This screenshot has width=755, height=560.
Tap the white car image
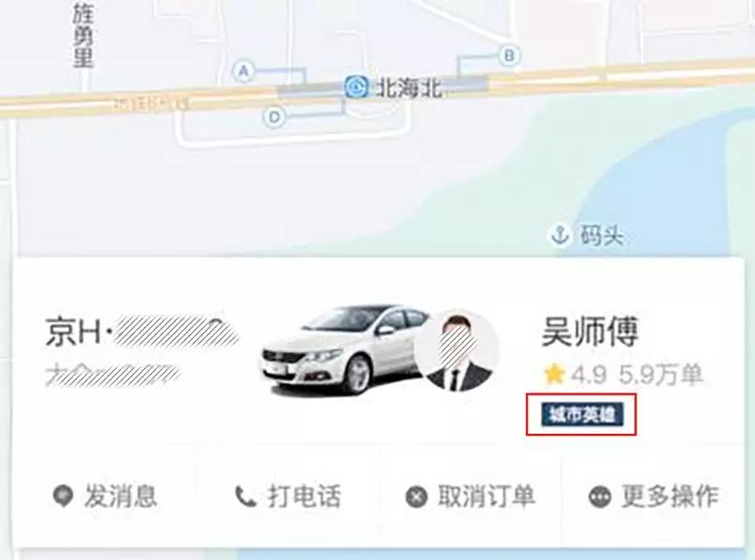click(x=341, y=349)
